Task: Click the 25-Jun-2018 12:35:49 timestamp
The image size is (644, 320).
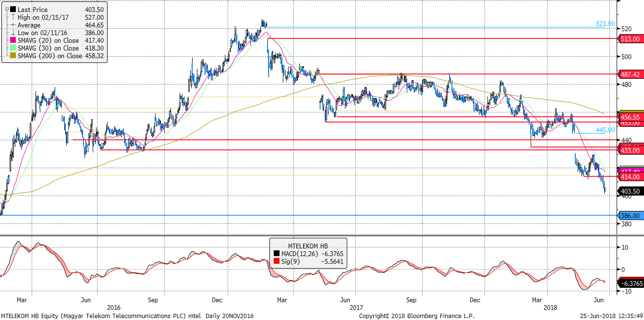Action: tap(612, 316)
